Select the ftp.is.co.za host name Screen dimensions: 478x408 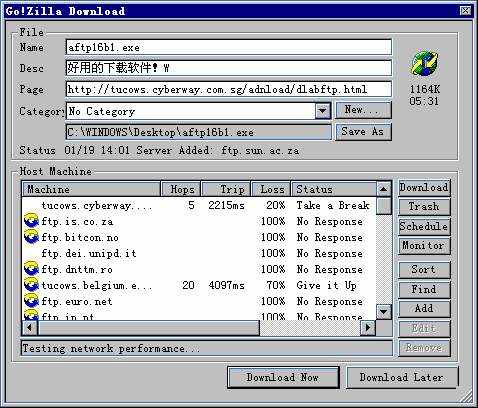coord(77,221)
